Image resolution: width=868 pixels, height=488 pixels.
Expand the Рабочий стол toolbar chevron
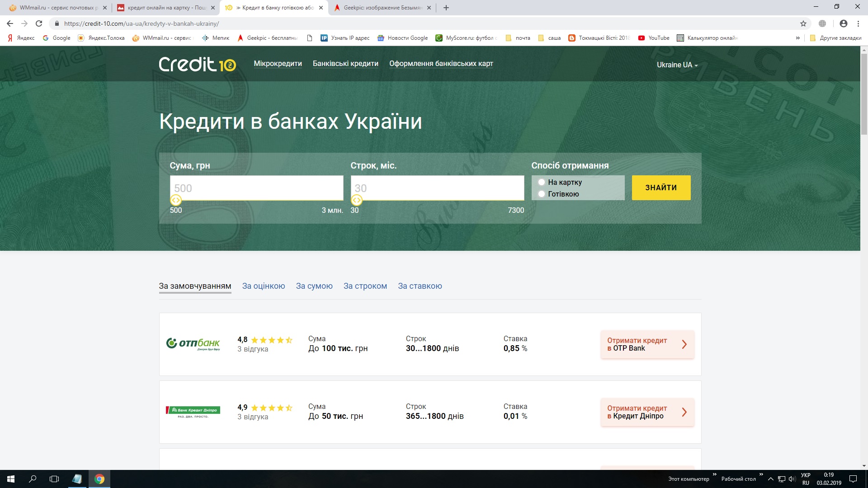pyautogui.click(x=761, y=474)
